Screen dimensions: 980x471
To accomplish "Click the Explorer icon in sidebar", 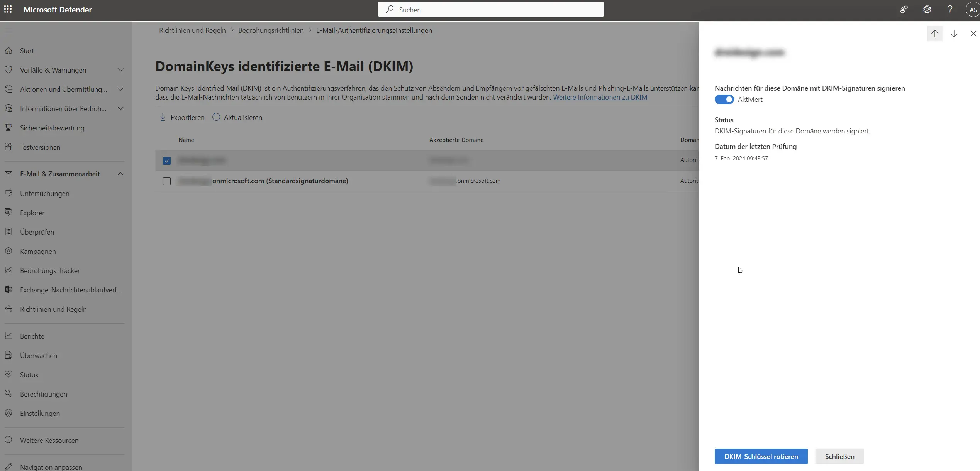I will pos(8,213).
